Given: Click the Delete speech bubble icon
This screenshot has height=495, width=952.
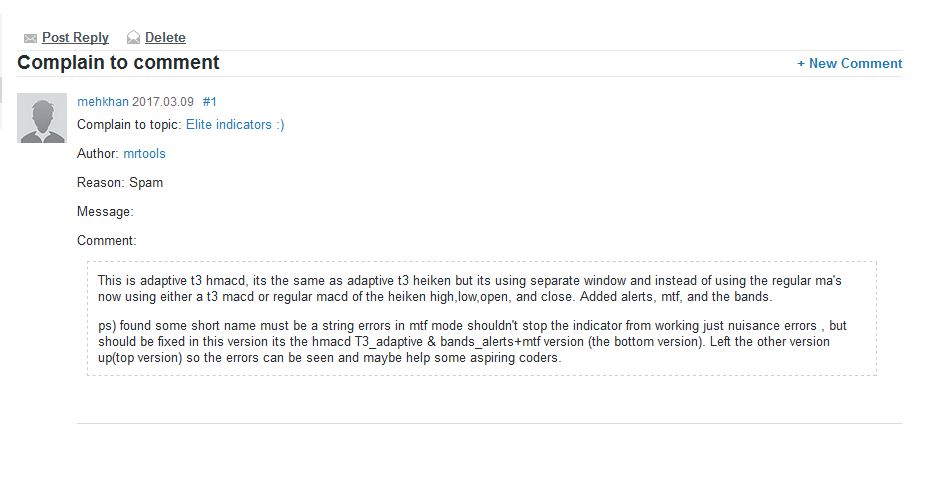Looking at the screenshot, I should pyautogui.click(x=133, y=38).
